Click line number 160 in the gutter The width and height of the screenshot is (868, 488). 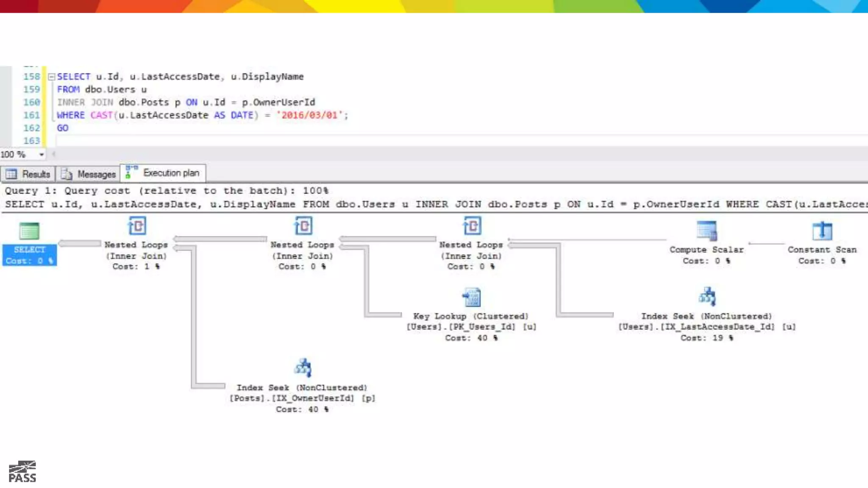(31, 102)
